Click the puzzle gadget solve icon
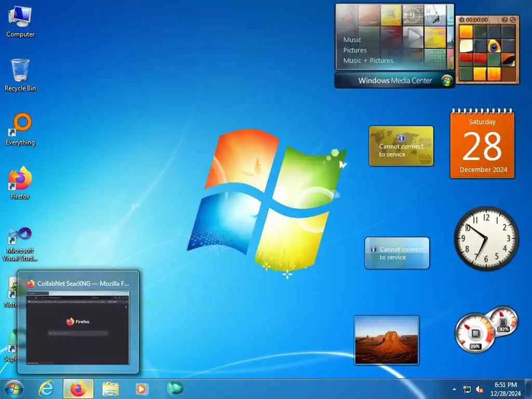This screenshot has width=532, height=399. (512, 20)
